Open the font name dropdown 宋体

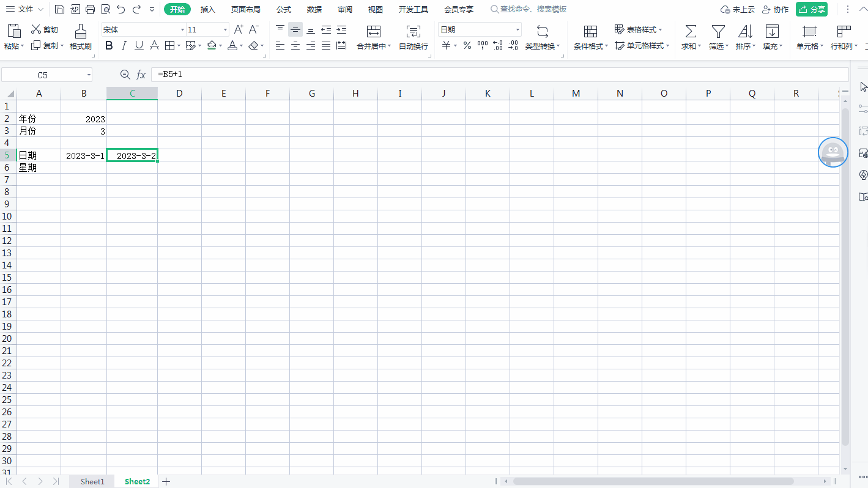pyautogui.click(x=182, y=30)
